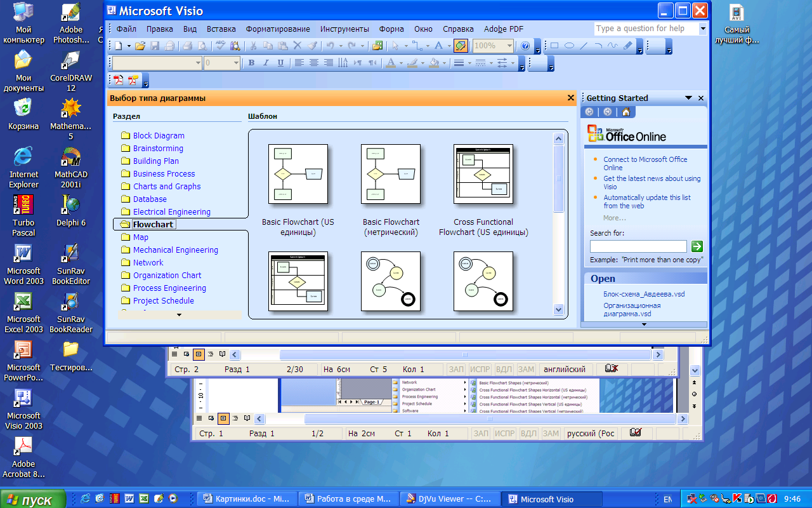The height and width of the screenshot is (508, 812).
Task: Select the Ellipse drawing tool
Action: [569, 46]
